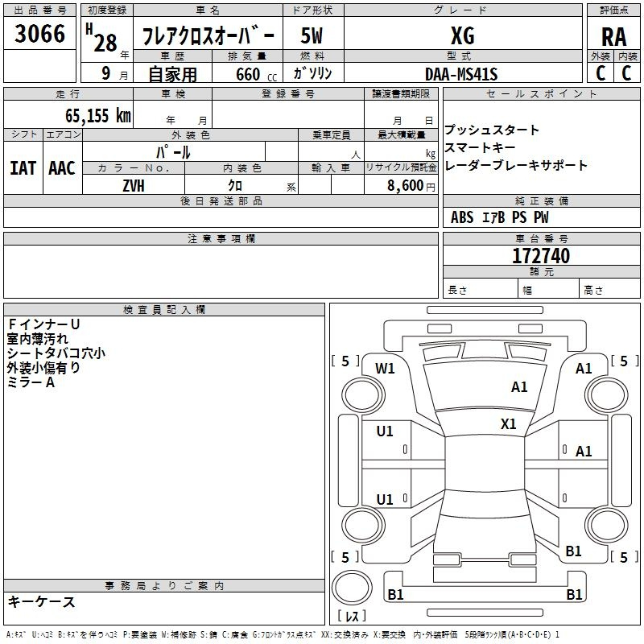Select the RA evaluation score
This screenshot has height=644, width=644.
[613, 37]
